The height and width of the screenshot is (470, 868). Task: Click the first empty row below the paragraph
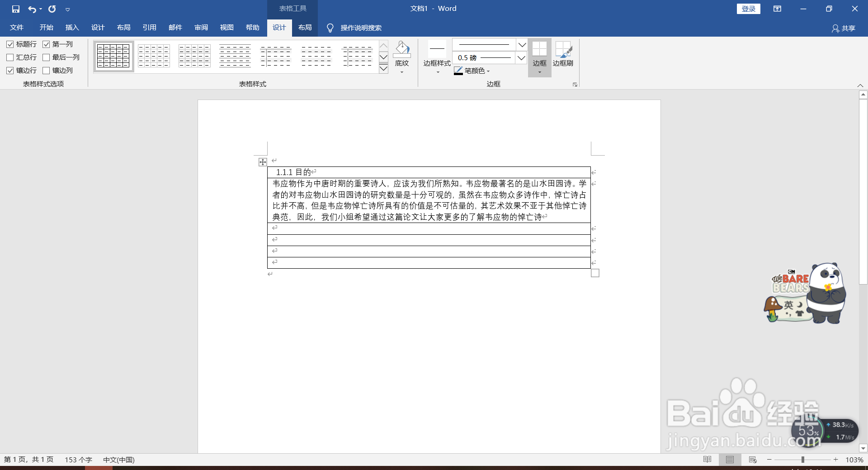[x=429, y=228]
